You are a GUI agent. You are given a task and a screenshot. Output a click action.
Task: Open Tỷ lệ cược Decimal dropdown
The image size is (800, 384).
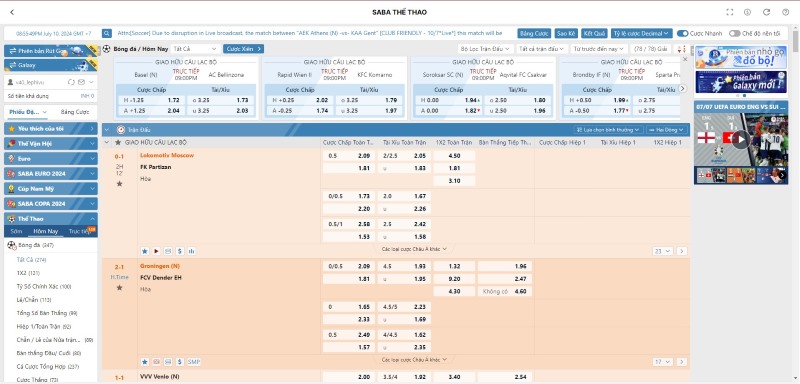(642, 33)
